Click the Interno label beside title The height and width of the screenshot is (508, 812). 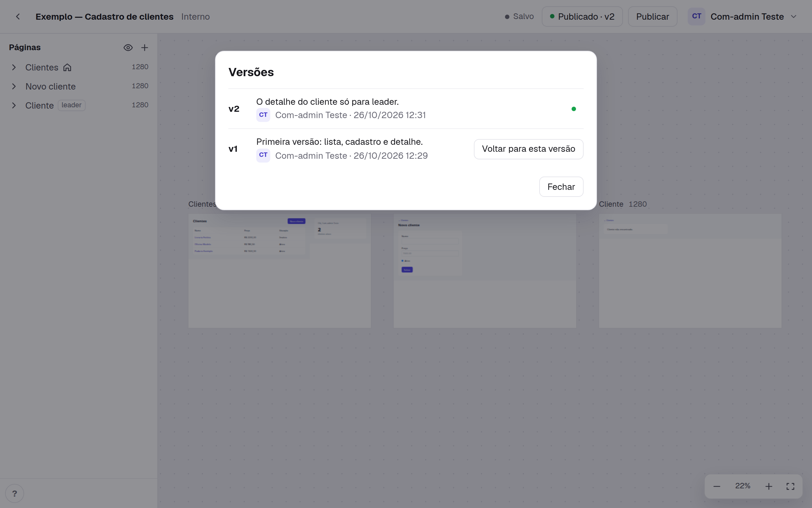click(196, 17)
